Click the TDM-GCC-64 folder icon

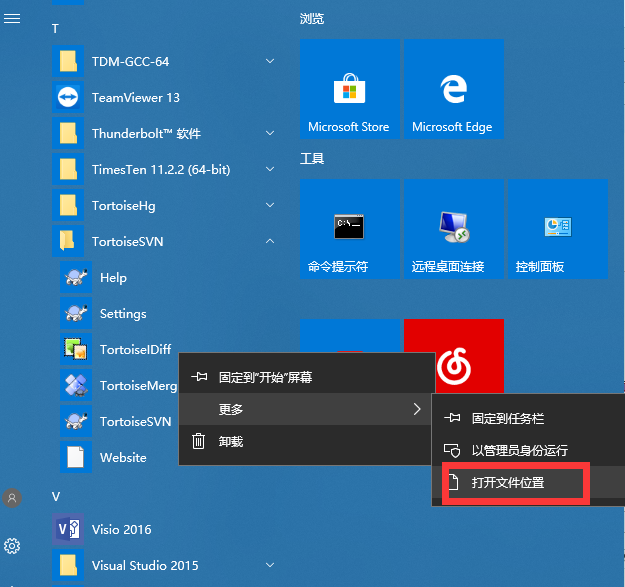[x=68, y=61]
